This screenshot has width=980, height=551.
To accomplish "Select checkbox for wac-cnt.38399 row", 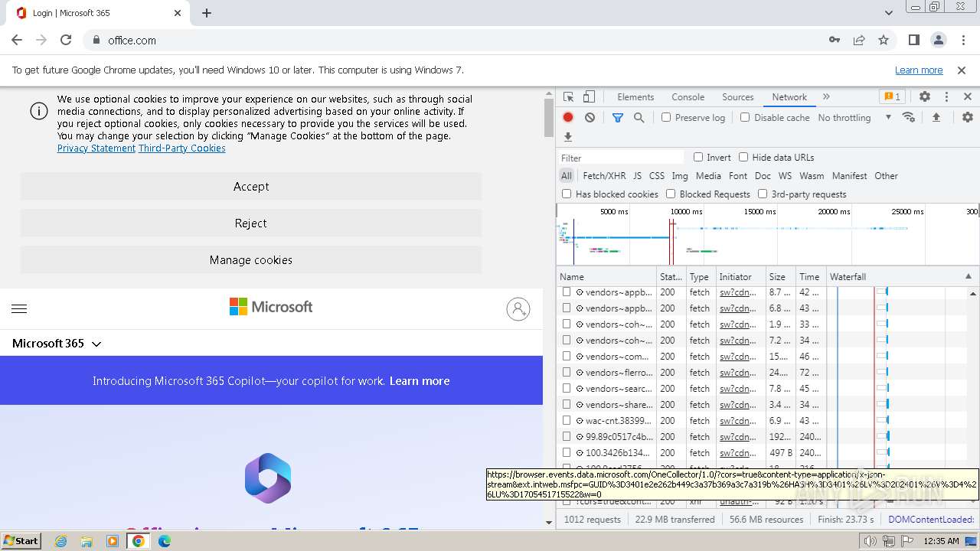I will coord(567,421).
